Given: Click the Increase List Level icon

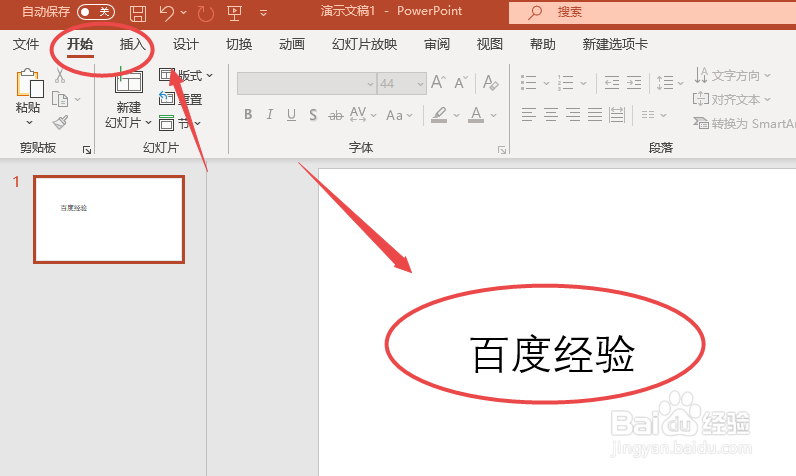Looking at the screenshot, I should tap(634, 82).
